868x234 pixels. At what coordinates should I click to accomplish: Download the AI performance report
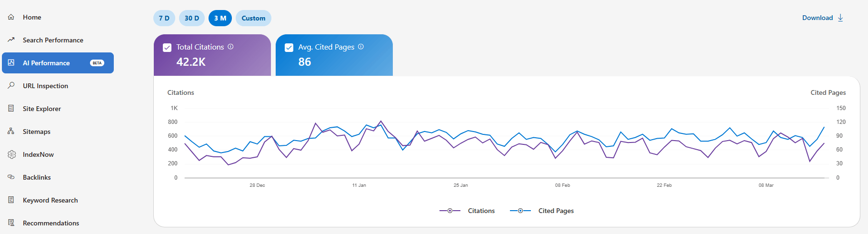822,18
